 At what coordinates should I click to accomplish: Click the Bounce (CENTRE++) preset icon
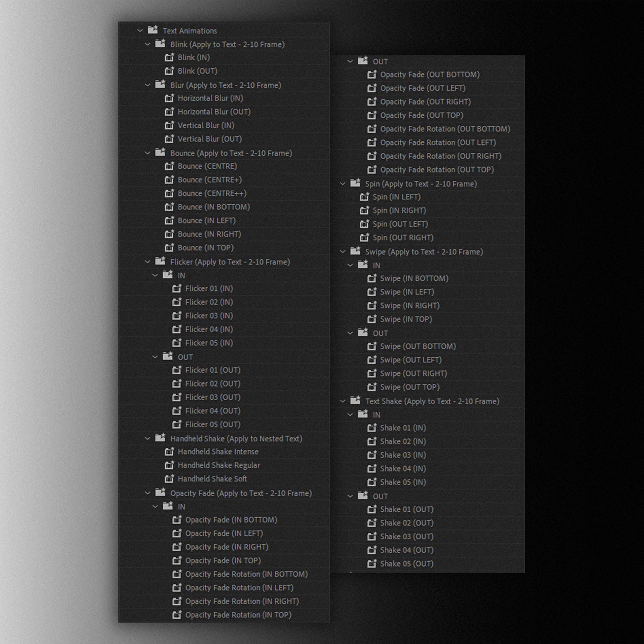[x=169, y=194]
